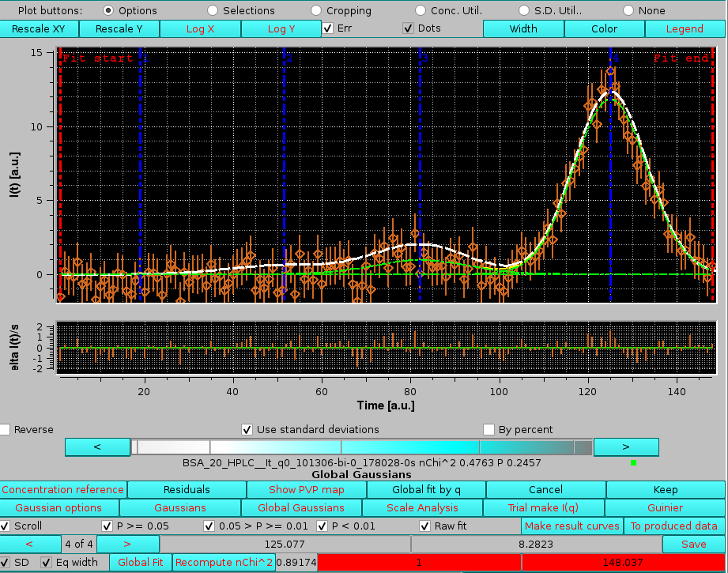Enable Log Y axis scaling
The width and height of the screenshot is (728, 573).
point(281,28)
